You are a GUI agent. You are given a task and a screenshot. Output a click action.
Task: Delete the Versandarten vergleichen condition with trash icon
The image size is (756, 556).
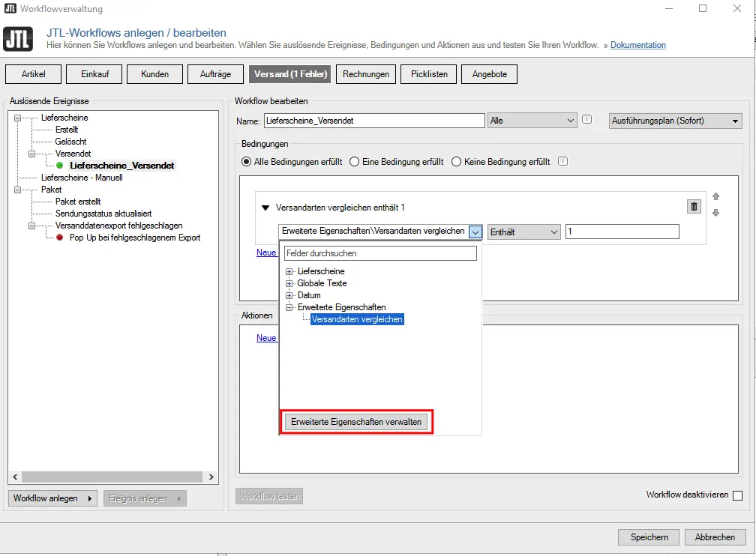tap(694, 207)
